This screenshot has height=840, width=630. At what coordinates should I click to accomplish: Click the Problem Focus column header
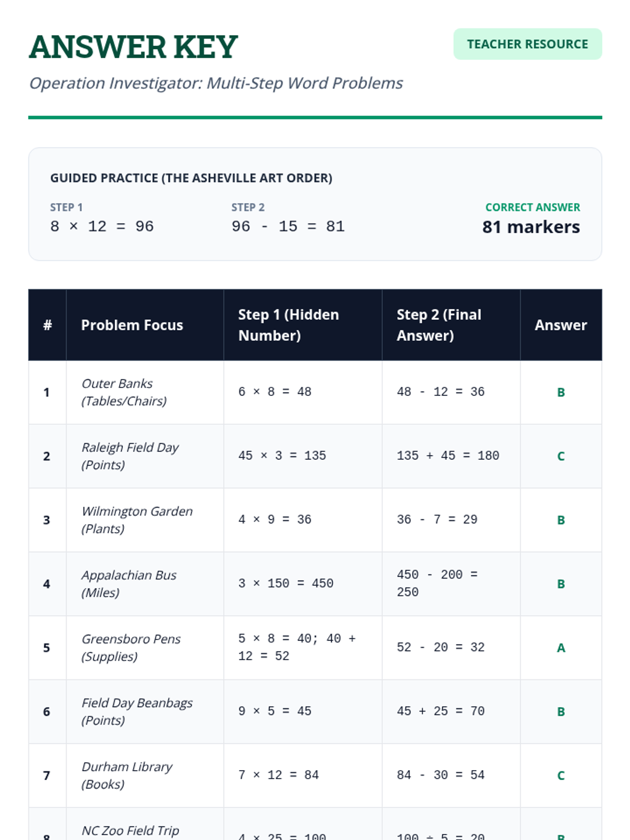(132, 325)
